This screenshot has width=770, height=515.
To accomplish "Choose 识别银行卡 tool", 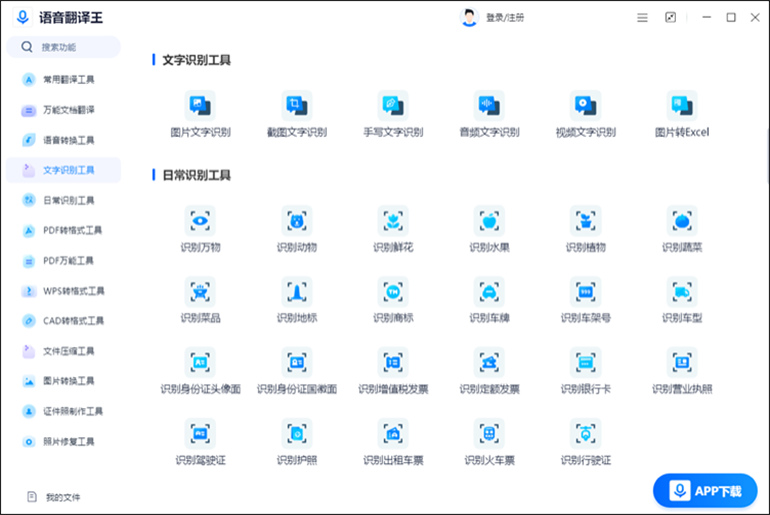I will [585, 372].
